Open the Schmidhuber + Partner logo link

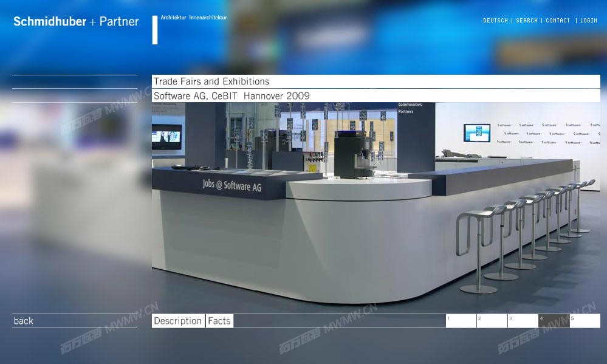[x=76, y=21]
